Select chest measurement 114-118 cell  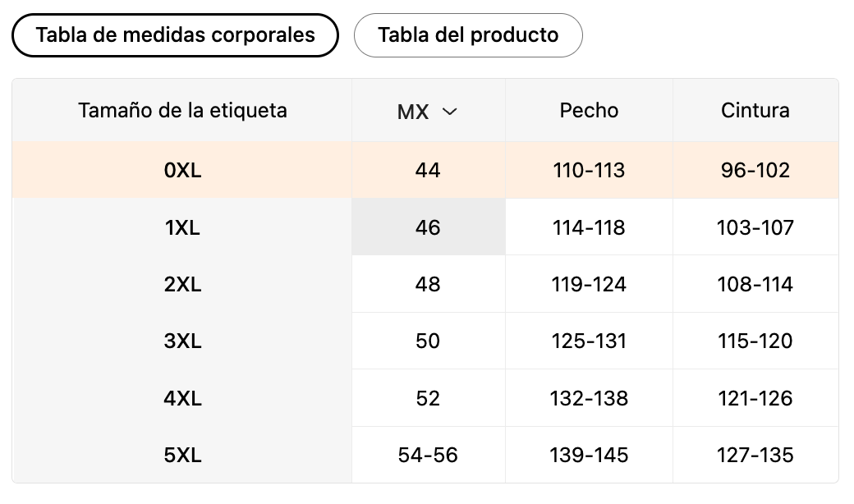click(589, 227)
